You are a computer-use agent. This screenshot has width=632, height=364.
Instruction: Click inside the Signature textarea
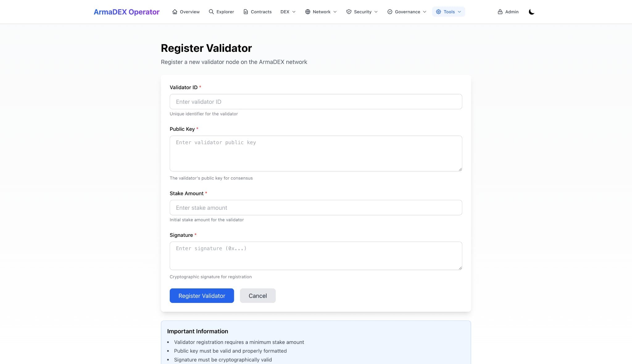[315, 255]
